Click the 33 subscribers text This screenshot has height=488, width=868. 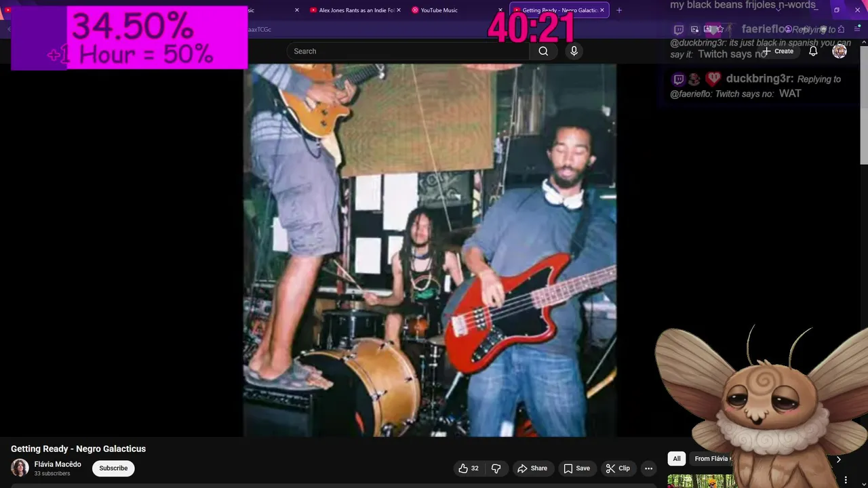click(x=52, y=474)
